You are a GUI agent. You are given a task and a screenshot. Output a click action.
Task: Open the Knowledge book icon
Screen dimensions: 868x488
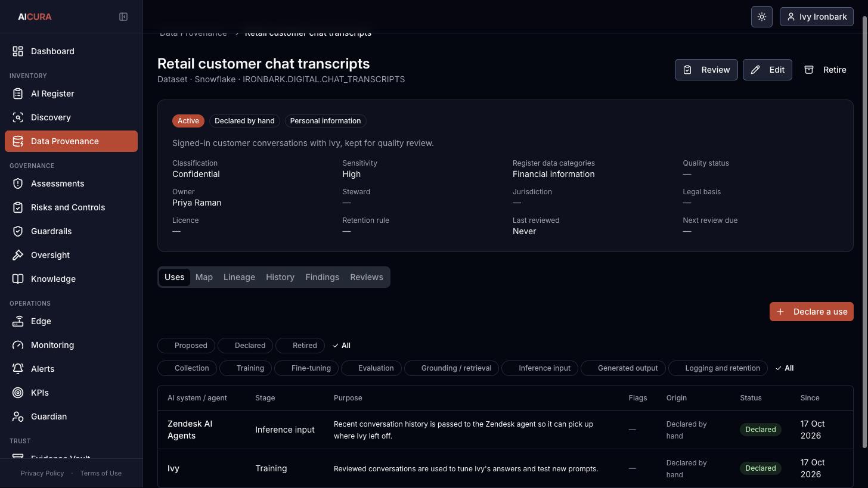(x=18, y=279)
